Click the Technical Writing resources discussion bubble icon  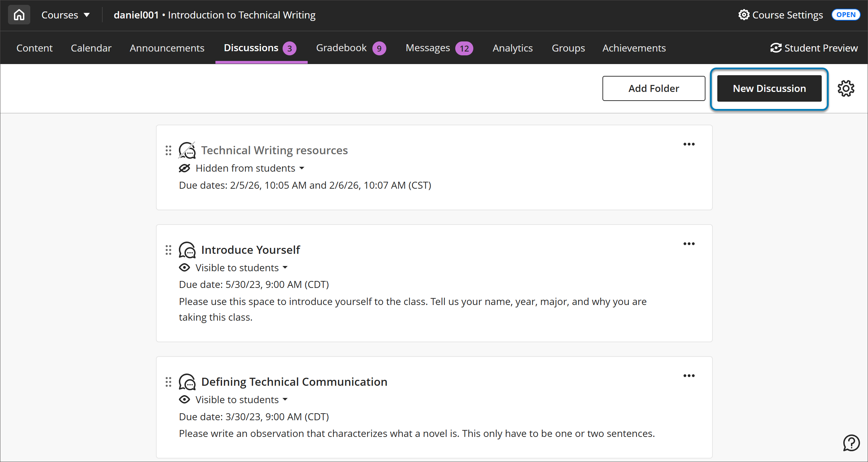[x=187, y=150]
